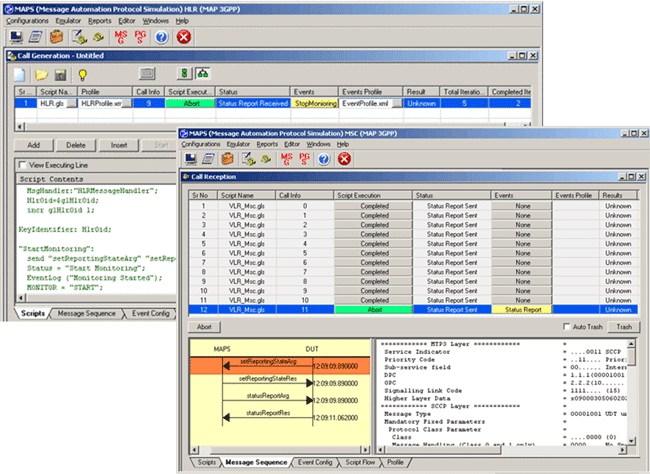This screenshot has height=474, width=650.
Task: Open call reception phone icon in HLR toolbar
Action: coord(98,37)
